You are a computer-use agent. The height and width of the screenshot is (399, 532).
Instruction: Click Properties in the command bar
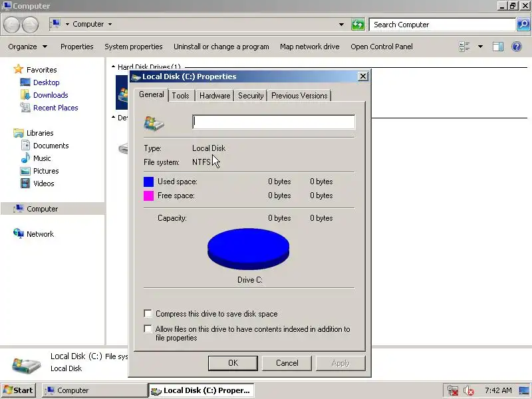click(x=76, y=47)
